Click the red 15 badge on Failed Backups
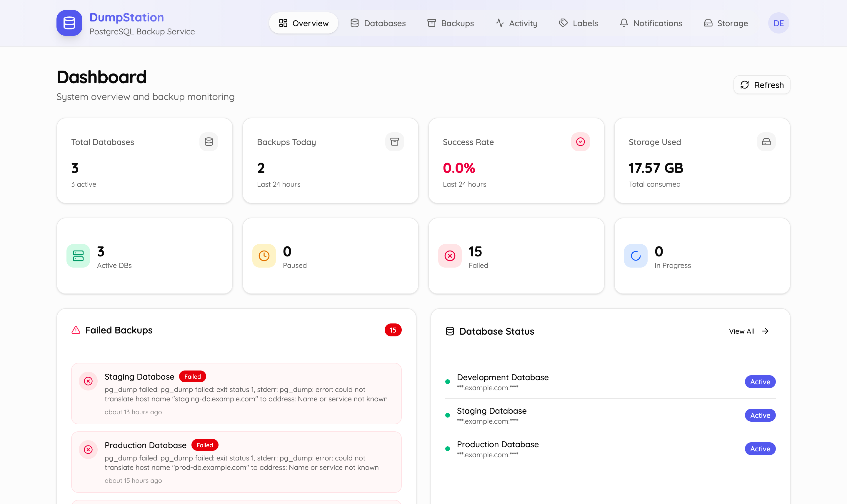Screen dimensions: 847x504 393,330
